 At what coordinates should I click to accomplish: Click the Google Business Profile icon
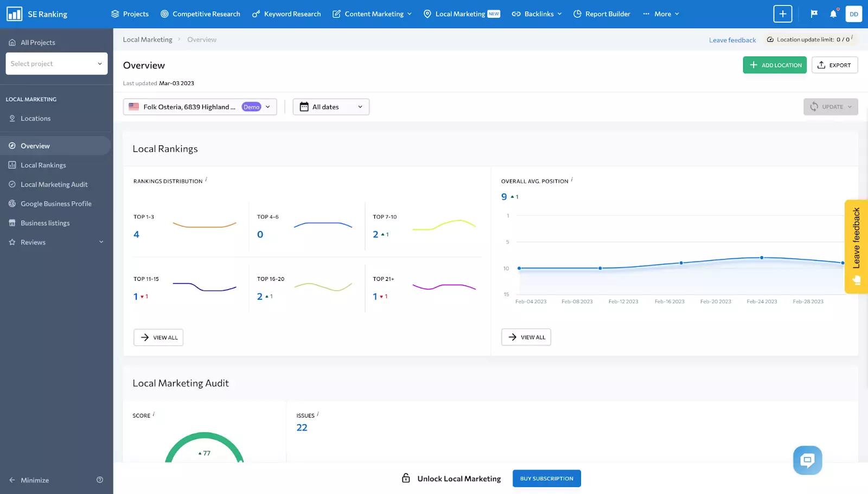coord(12,204)
